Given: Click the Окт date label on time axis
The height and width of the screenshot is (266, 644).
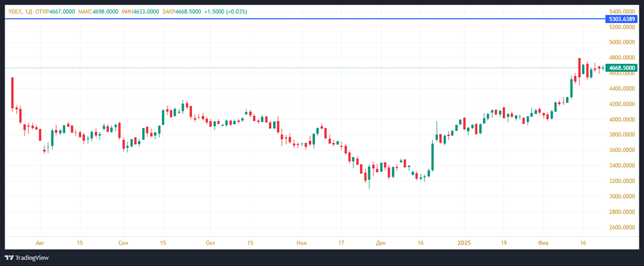Looking at the screenshot, I should (x=211, y=243).
